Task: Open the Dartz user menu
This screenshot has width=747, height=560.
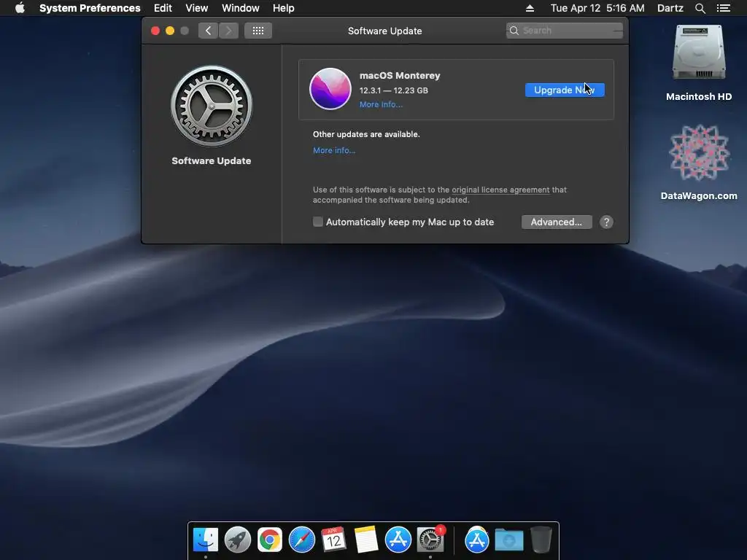Action: tap(670, 8)
